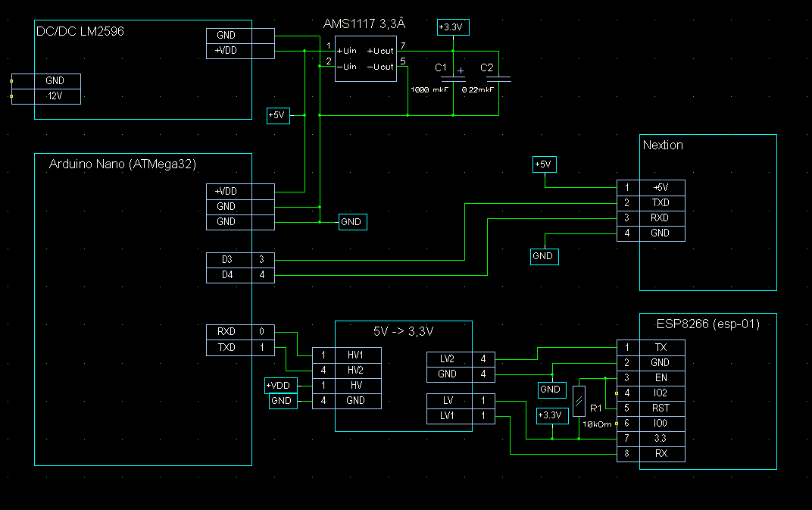Select the +5V power label beside Nextion
Screen dimensions: 812x510
point(544,164)
